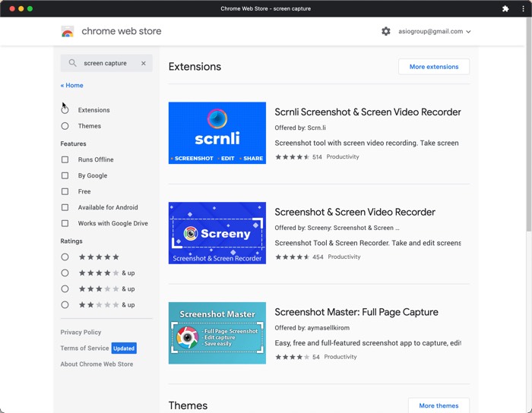Click 'Offered by: aymasellkirom' text
The image size is (532, 413).
[x=312, y=328]
